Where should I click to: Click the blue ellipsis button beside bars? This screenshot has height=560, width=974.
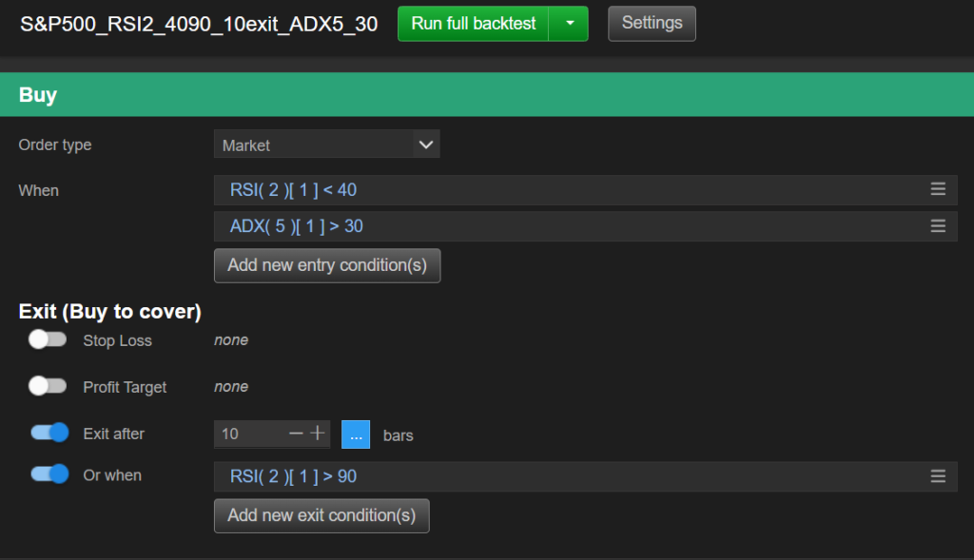click(x=356, y=434)
